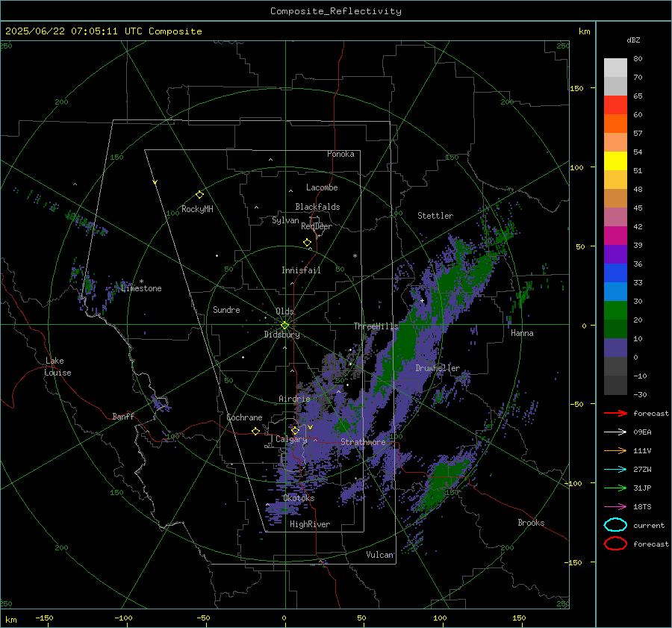This screenshot has width=672, height=628.
Task: Click the Vulcan city label
Action: (x=380, y=555)
